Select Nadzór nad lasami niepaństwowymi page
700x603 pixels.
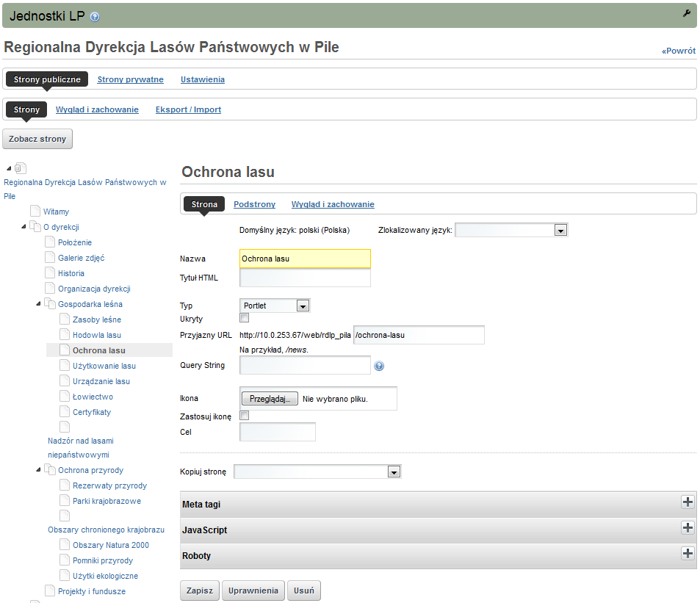pos(80,448)
